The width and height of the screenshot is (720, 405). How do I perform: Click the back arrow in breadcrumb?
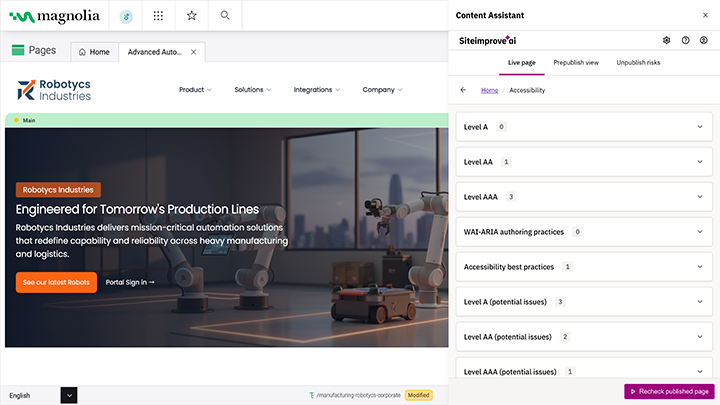point(463,90)
